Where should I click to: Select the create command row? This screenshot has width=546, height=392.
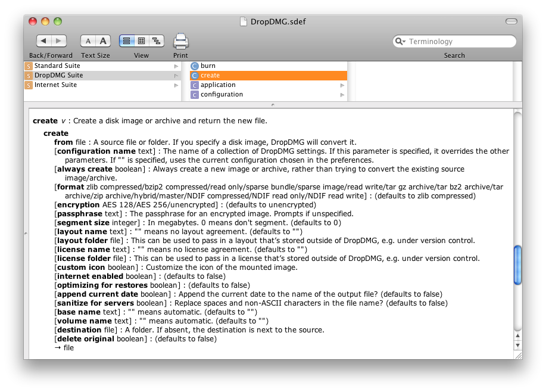[x=269, y=75]
